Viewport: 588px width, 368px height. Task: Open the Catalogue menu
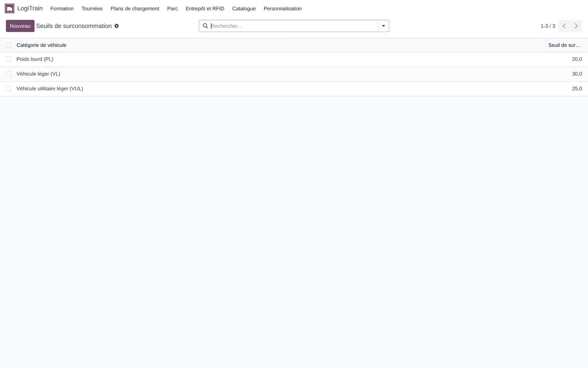point(244,9)
